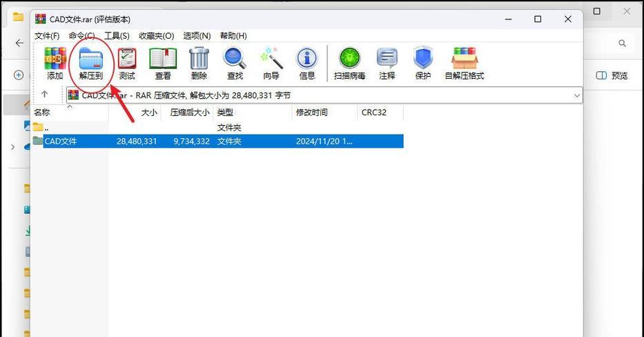Image resolution: width=644 pixels, height=337 pixels.
Task: Open the 文件(F) menu
Action: coord(47,36)
